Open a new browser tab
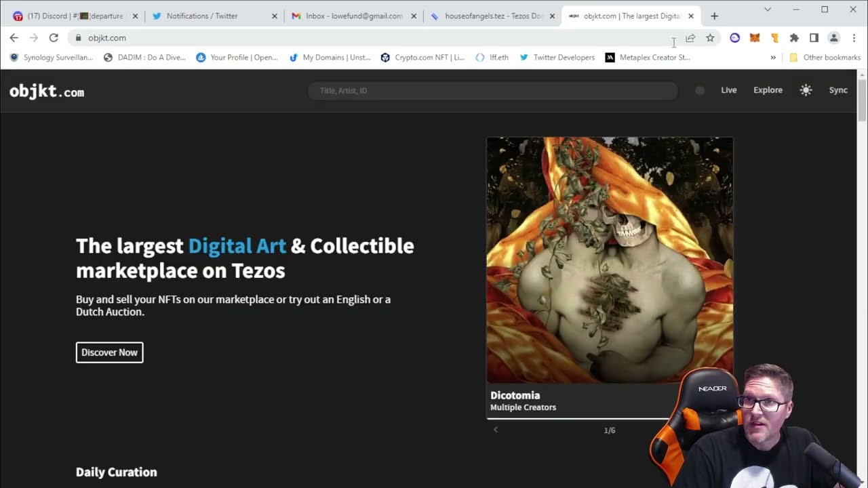The height and width of the screenshot is (488, 868). [x=714, y=16]
